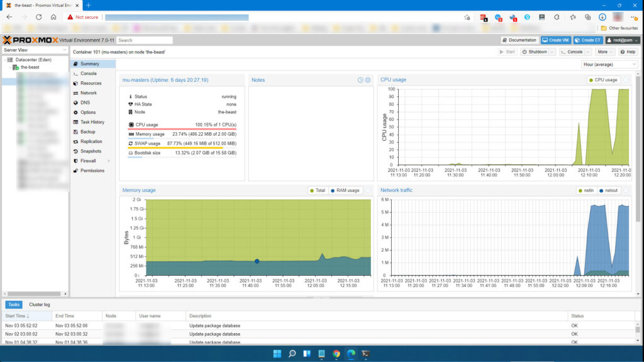Open Windows taskbar search

pyautogui.click(x=292, y=354)
